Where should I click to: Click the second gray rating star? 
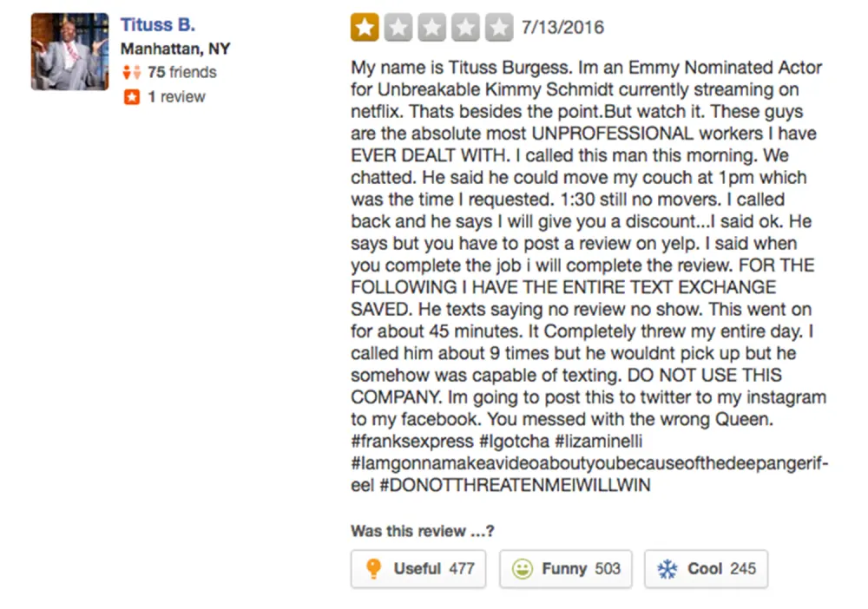click(398, 28)
